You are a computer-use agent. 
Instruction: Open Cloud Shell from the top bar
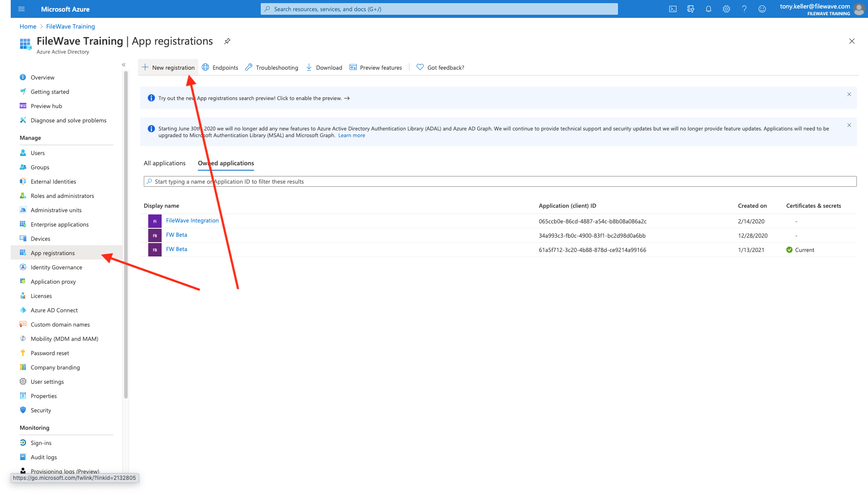673,9
